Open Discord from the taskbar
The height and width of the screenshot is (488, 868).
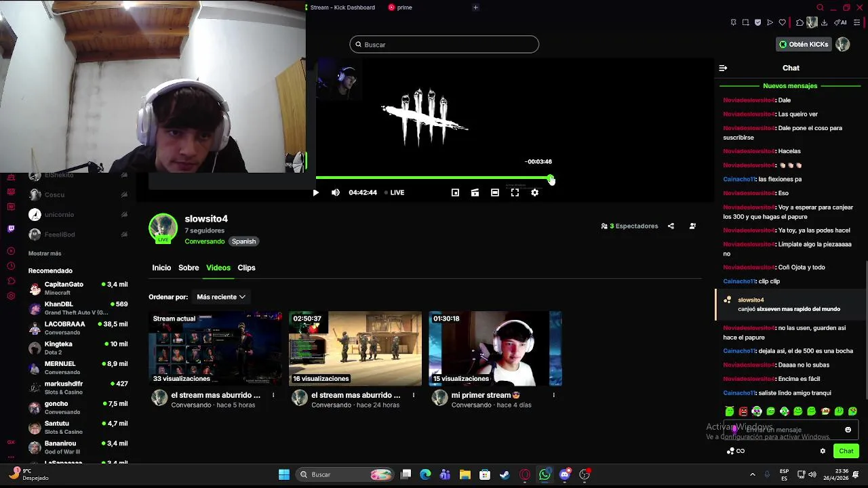pyautogui.click(x=564, y=474)
